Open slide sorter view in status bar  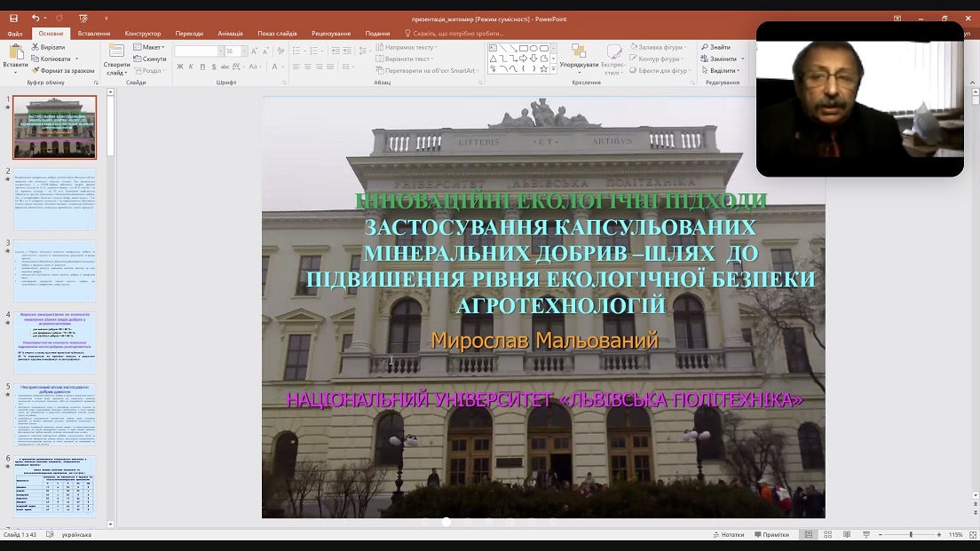(x=827, y=535)
